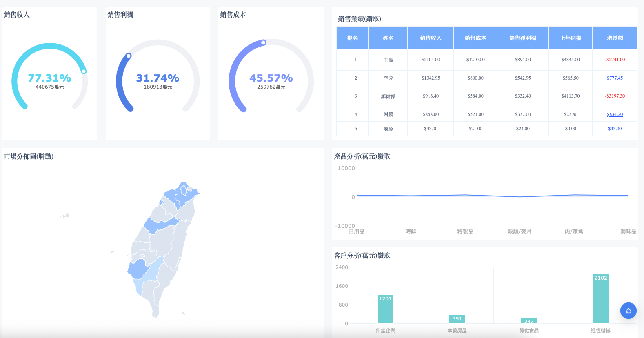The height and width of the screenshot is (338, 644).
Task: Click the 增長額 column header
Action: coord(615,38)
